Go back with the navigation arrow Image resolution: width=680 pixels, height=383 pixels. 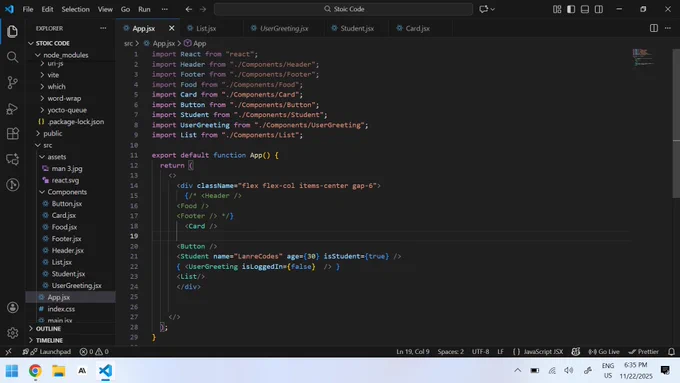[x=189, y=9]
